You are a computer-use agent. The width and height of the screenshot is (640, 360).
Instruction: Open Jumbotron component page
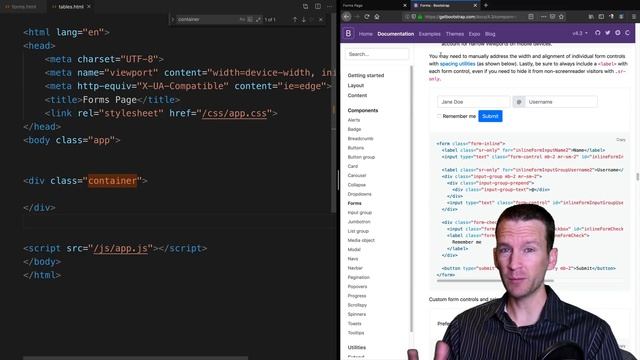tap(359, 222)
